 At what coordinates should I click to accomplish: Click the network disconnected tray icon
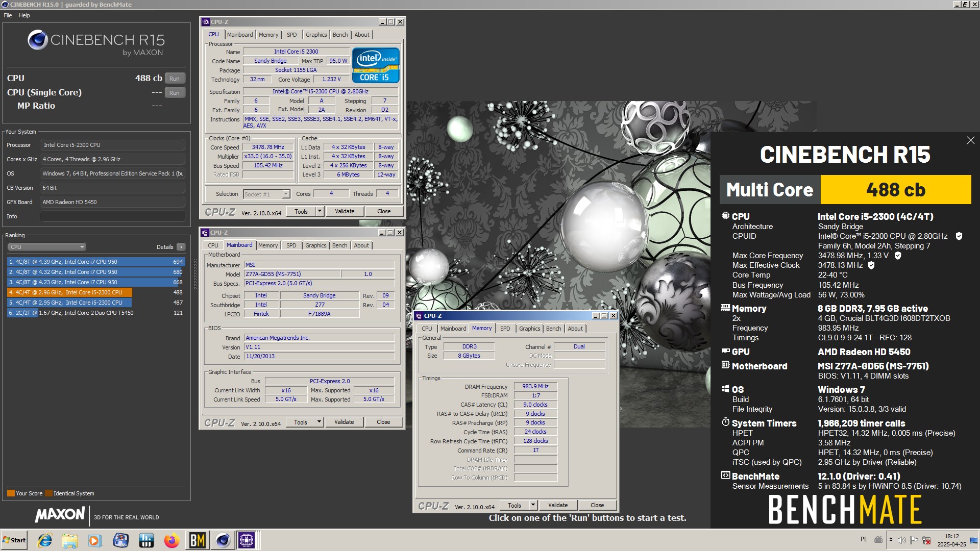926,540
